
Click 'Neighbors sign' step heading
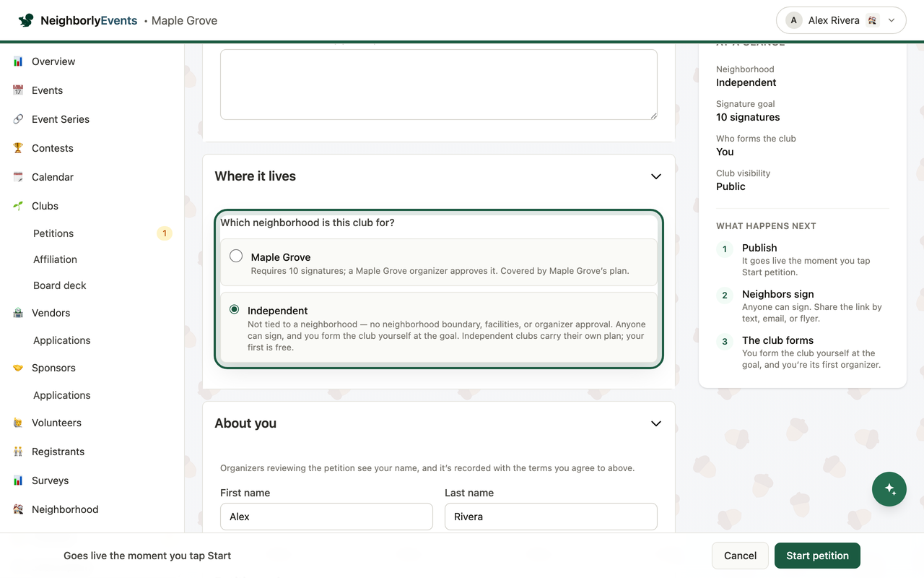click(x=777, y=294)
